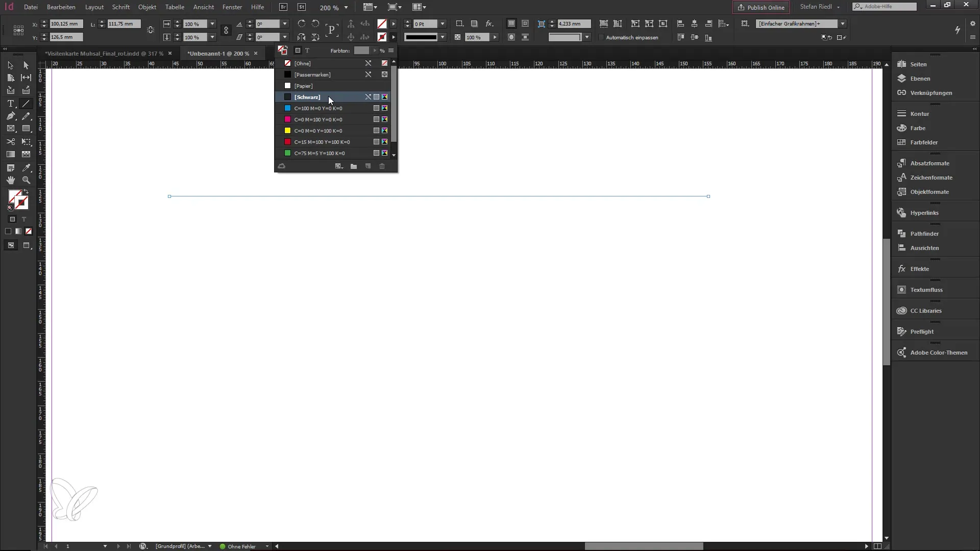Click the Publish Online button
Screen dimensions: 980x551
click(761, 7)
